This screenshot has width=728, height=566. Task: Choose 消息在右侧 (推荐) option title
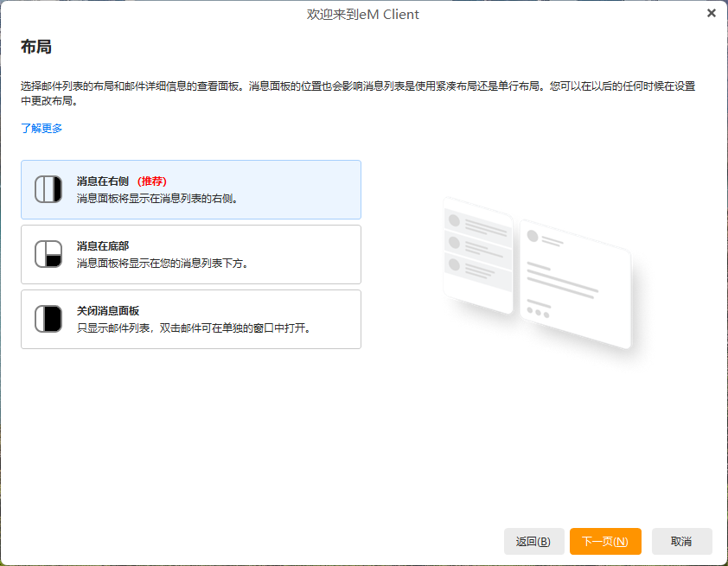point(122,181)
